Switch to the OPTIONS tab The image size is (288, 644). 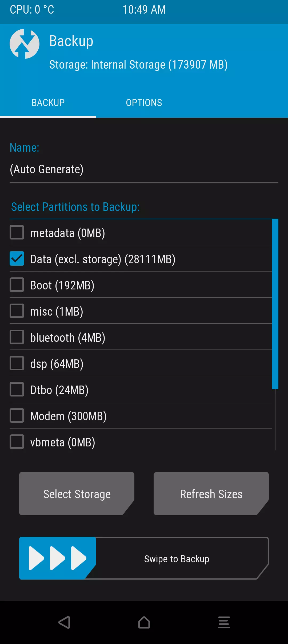144,103
